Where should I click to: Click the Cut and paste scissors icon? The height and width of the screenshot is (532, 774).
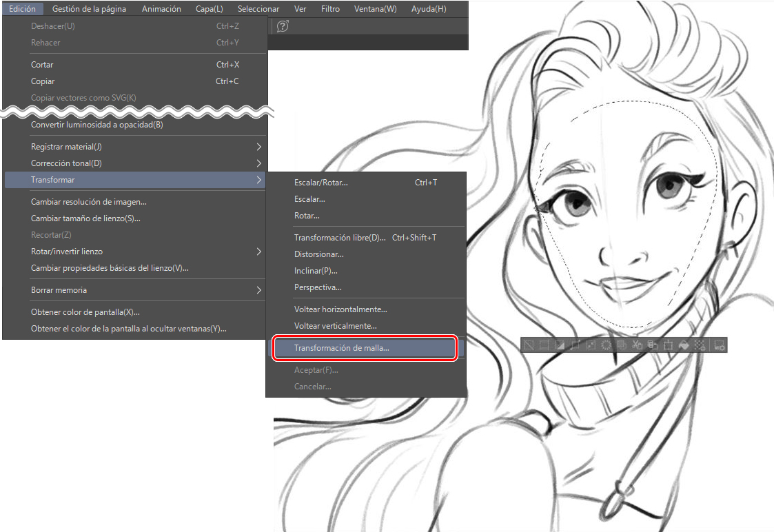pos(637,345)
